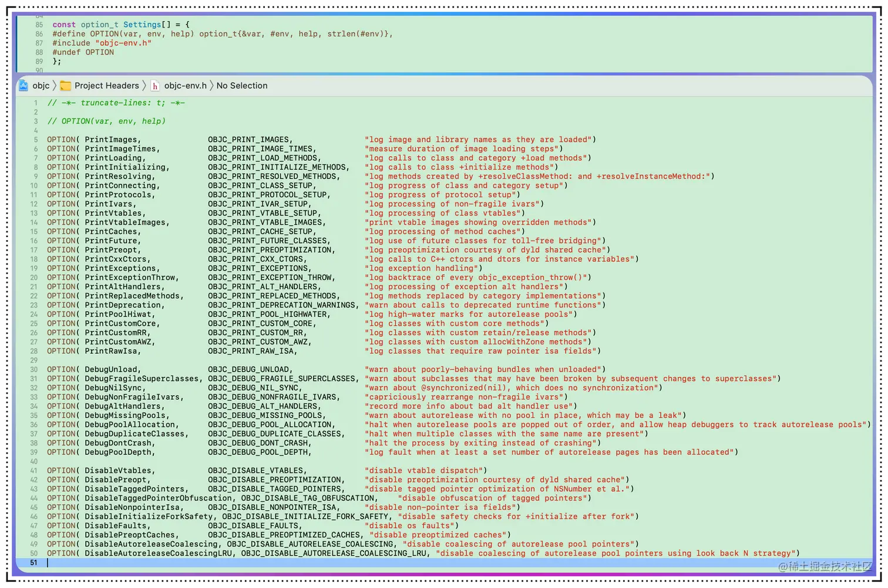Viewport: 888px width, 588px height.
Task: Click OBJC_DISABLE_TAG_OBFUSCATION text
Action: pyautogui.click(x=308, y=498)
